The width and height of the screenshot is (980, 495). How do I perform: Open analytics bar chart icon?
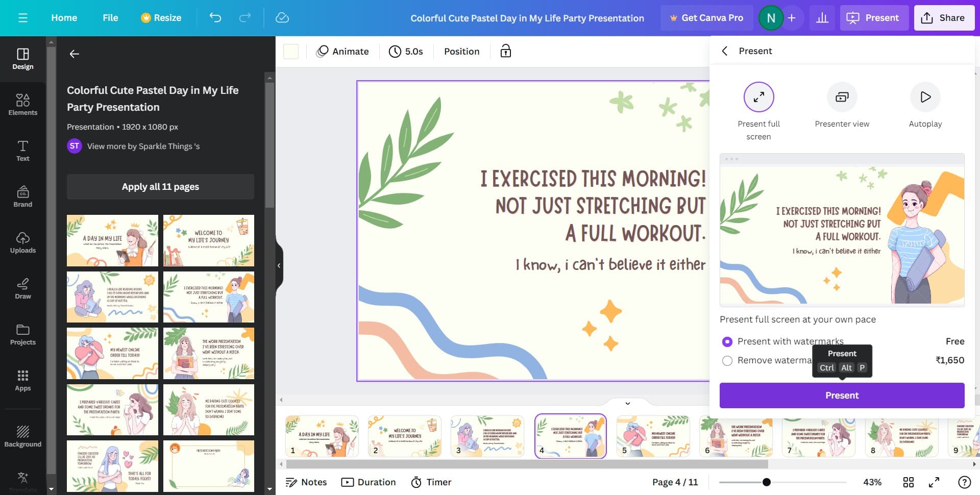pyautogui.click(x=822, y=18)
